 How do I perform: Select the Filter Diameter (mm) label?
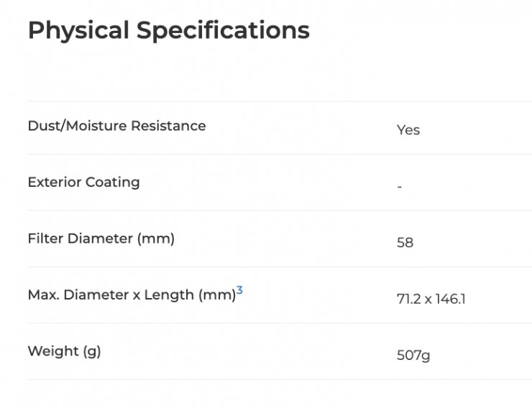101,238
